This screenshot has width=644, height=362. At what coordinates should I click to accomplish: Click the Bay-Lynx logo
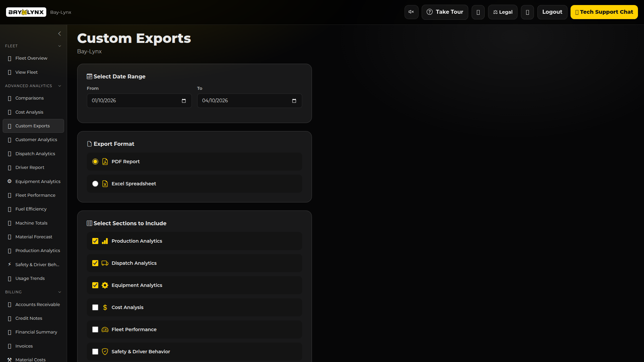coord(26,12)
